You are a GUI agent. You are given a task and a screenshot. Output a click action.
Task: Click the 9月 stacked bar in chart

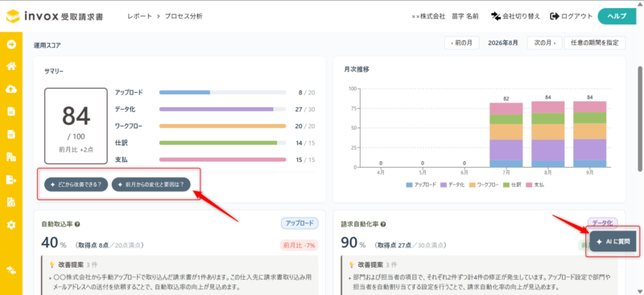590,134
